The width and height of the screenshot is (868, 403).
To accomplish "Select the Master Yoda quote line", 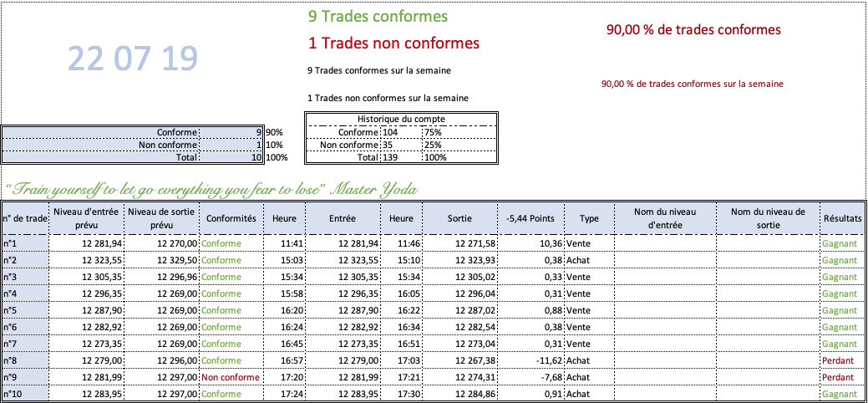I will (x=211, y=190).
